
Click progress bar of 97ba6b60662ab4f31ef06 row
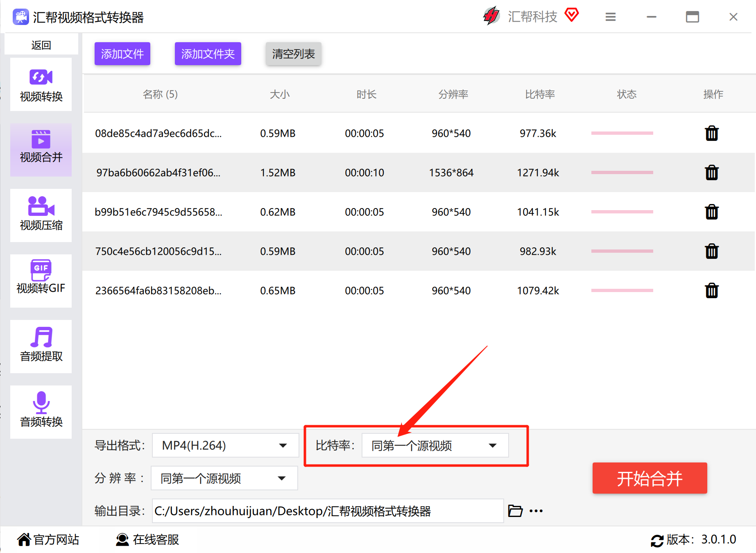tap(622, 172)
